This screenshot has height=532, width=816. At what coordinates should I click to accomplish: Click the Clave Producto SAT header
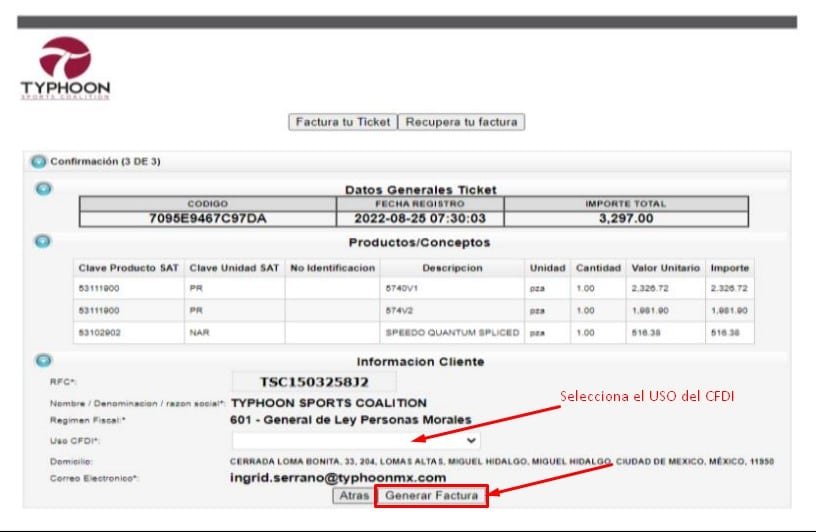pyautogui.click(x=129, y=268)
